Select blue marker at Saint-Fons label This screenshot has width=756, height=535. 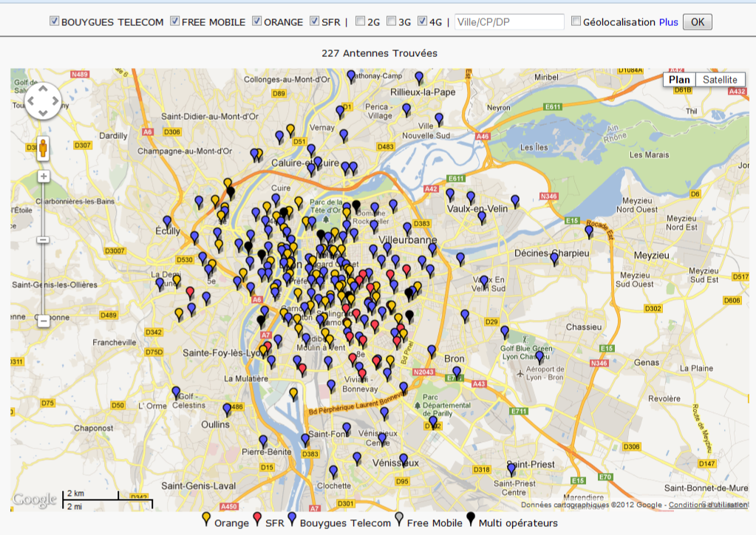click(x=347, y=429)
